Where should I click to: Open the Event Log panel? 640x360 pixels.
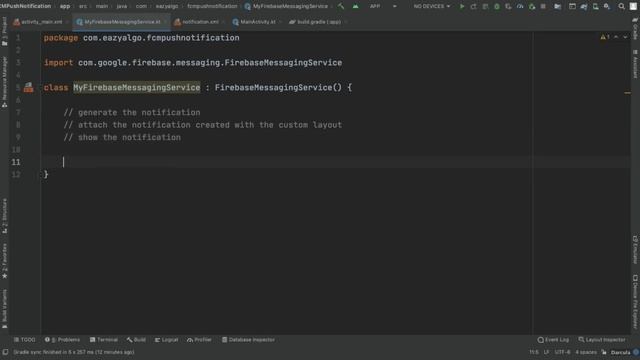tap(553, 340)
